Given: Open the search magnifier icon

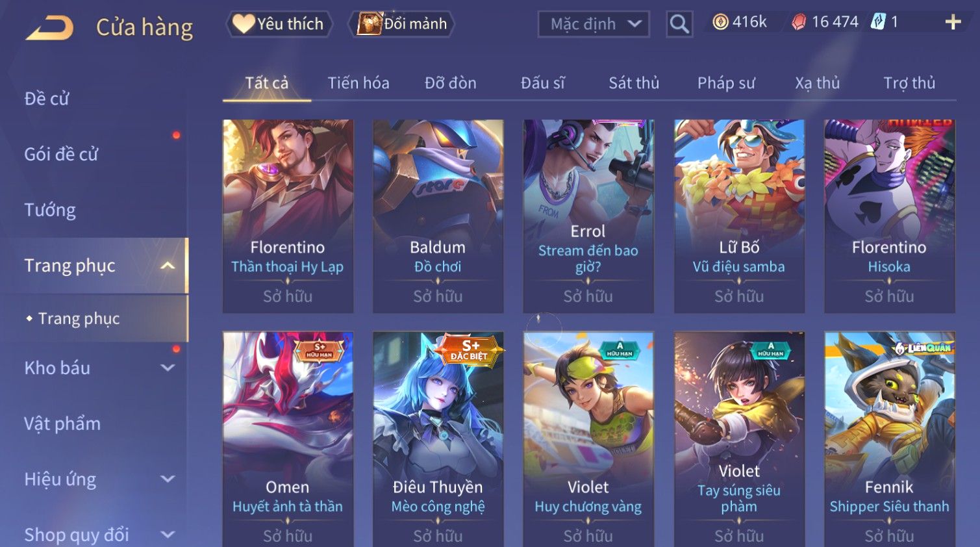Looking at the screenshot, I should click(x=679, y=25).
